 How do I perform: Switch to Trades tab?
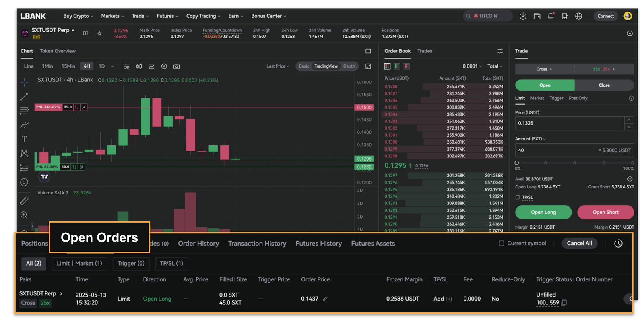[425, 51]
